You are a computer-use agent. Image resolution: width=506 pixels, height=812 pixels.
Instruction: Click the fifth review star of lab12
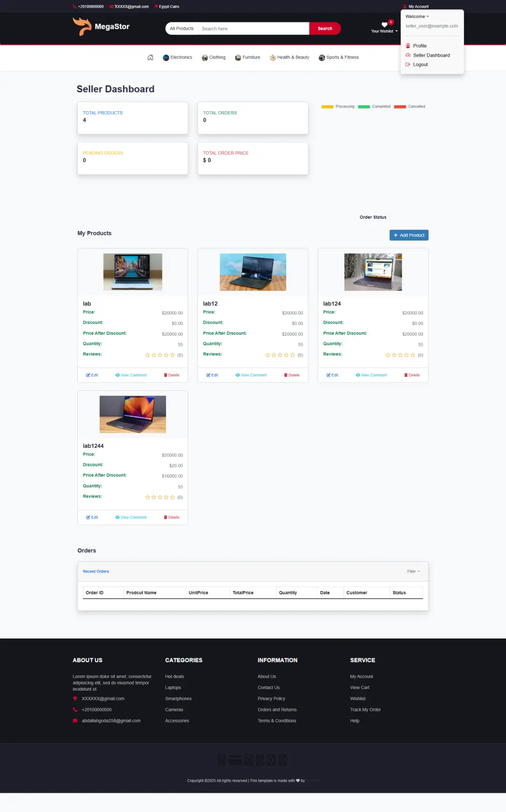click(x=292, y=355)
